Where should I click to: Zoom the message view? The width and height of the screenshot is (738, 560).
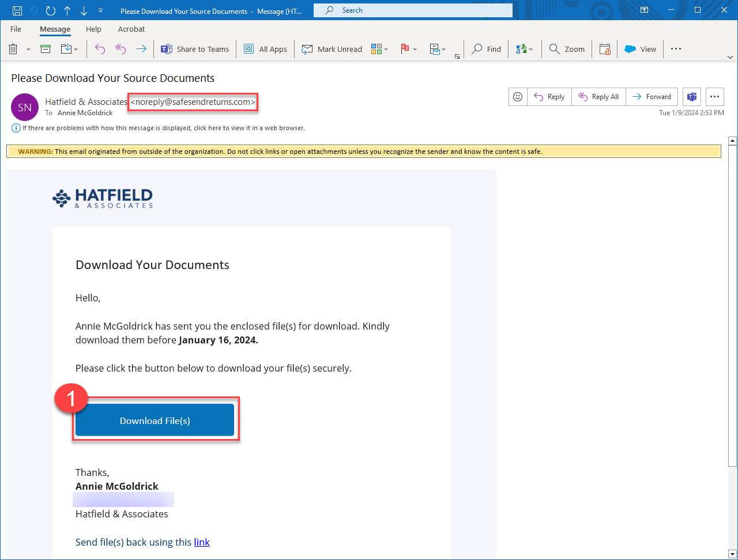click(x=566, y=49)
